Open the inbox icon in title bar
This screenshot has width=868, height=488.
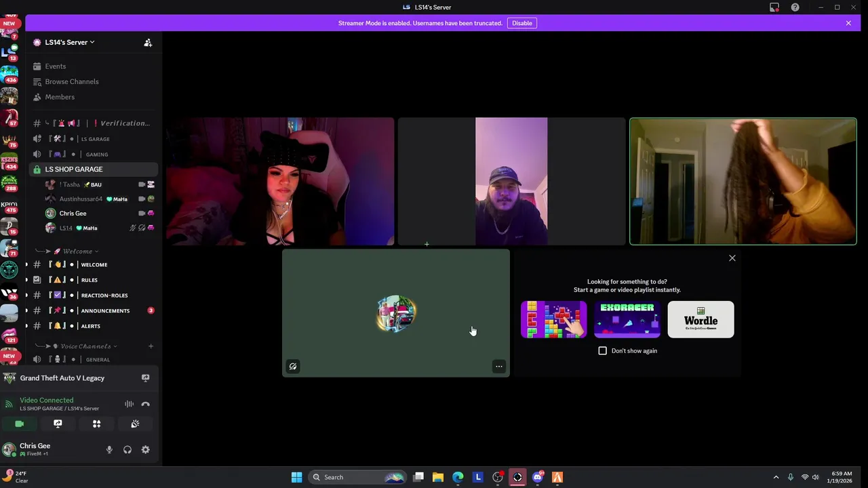774,7
